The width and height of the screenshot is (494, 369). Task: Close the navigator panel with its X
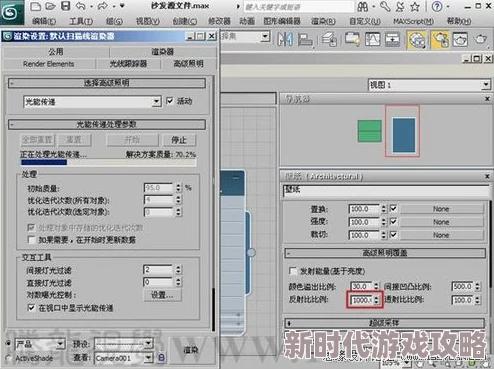coord(487,99)
